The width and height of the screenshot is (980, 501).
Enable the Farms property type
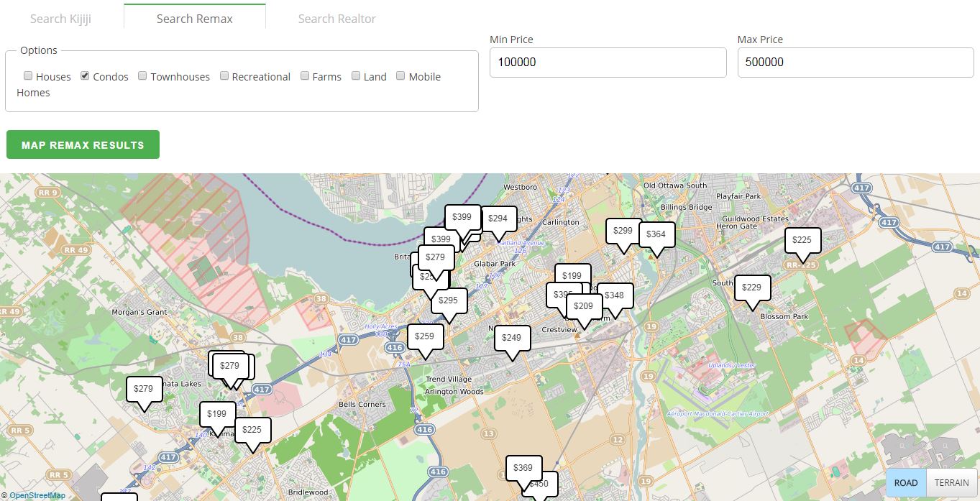[305, 76]
